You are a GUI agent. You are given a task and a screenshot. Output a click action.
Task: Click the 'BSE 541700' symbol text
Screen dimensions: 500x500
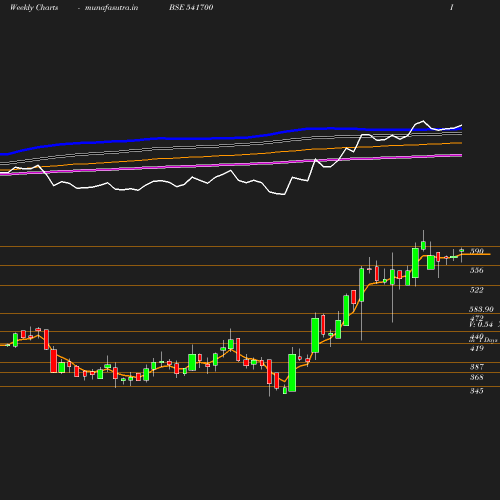[191, 7]
